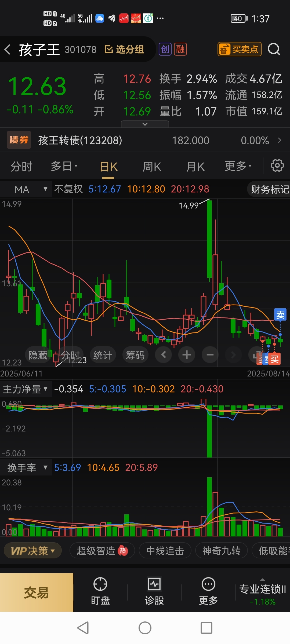
Task: Tap the red 买 marker on chart
Action: pyautogui.click(x=274, y=359)
